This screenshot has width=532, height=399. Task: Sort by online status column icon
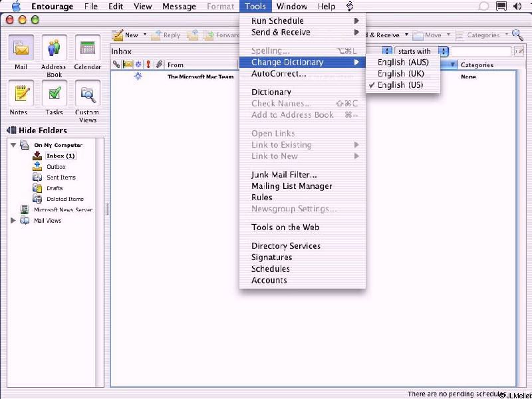pyautogui.click(x=128, y=64)
